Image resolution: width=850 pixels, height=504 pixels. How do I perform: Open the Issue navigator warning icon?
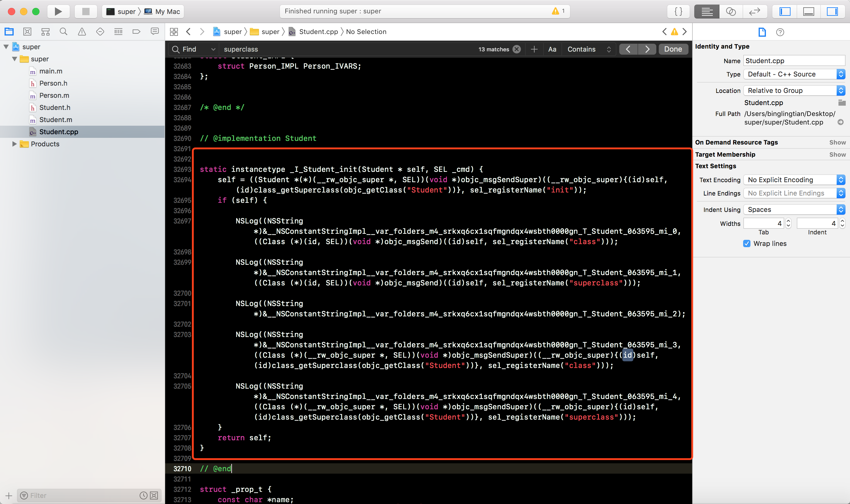pyautogui.click(x=82, y=32)
